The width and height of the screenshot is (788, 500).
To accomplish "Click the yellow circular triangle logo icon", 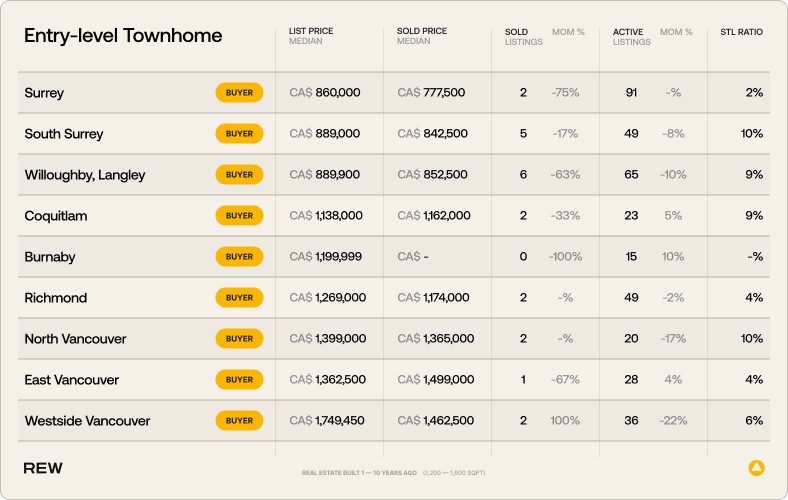I will [x=756, y=468].
